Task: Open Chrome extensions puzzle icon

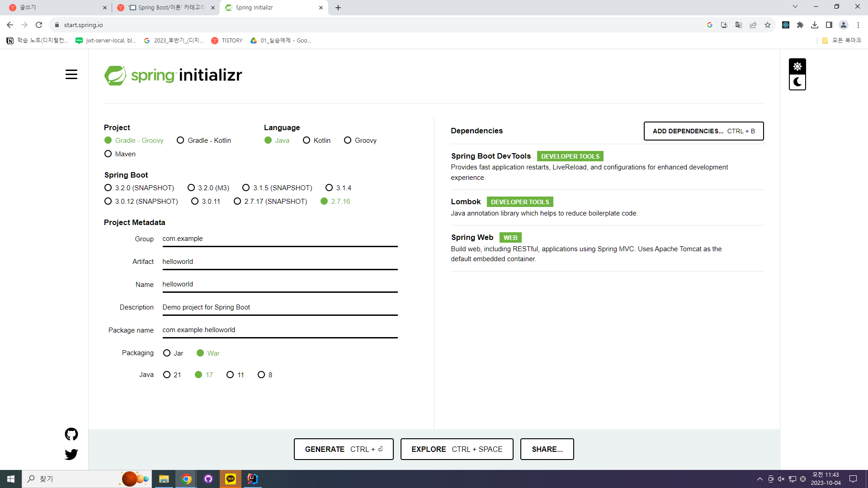Action: tap(800, 25)
